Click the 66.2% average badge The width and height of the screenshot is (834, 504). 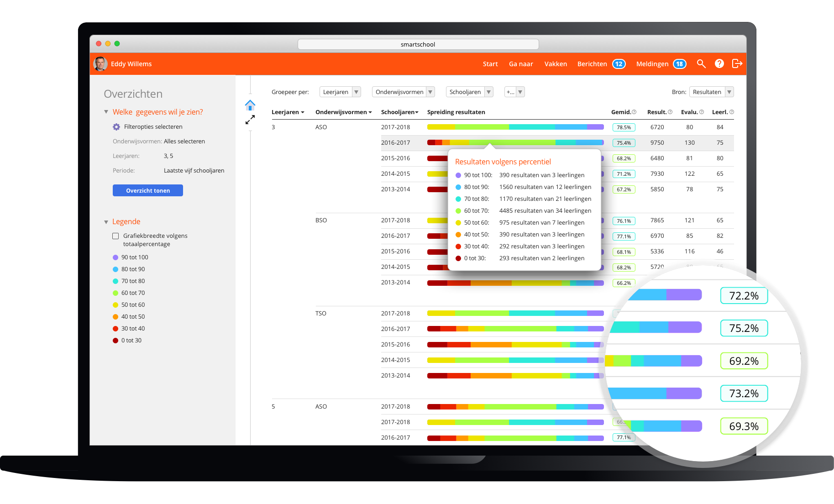tap(624, 283)
